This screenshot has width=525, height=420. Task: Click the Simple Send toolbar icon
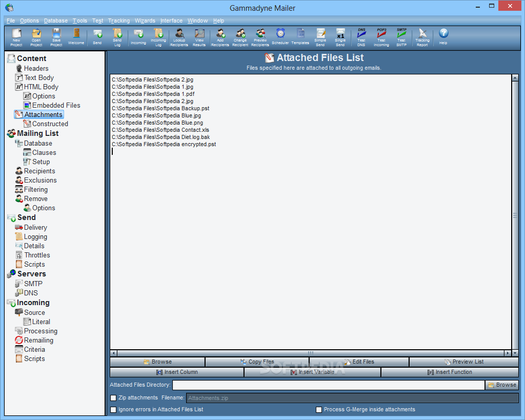pos(320,37)
